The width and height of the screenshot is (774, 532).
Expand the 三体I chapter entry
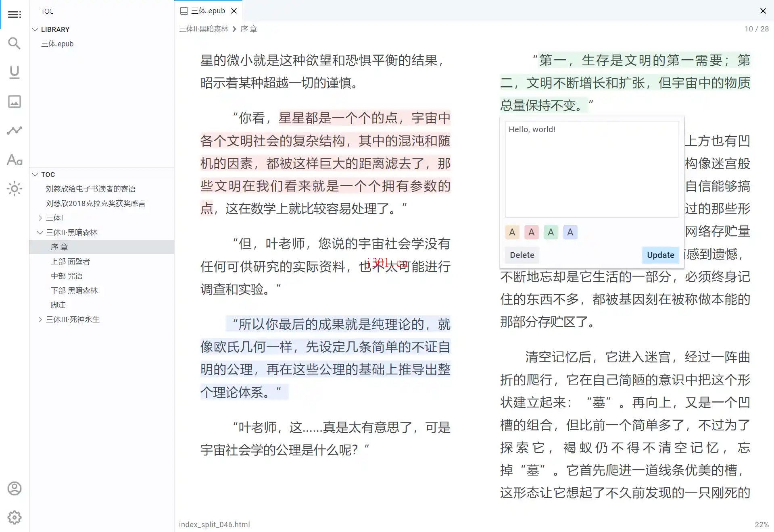(x=40, y=218)
